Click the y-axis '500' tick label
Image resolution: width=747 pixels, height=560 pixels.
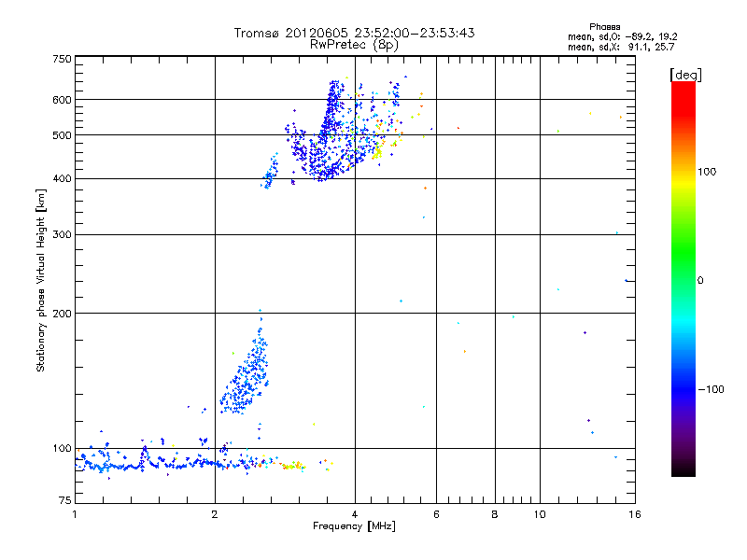click(62, 135)
